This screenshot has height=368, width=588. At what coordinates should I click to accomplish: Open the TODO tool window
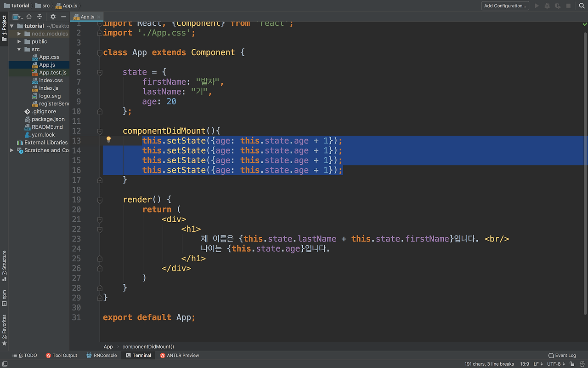tap(25, 355)
